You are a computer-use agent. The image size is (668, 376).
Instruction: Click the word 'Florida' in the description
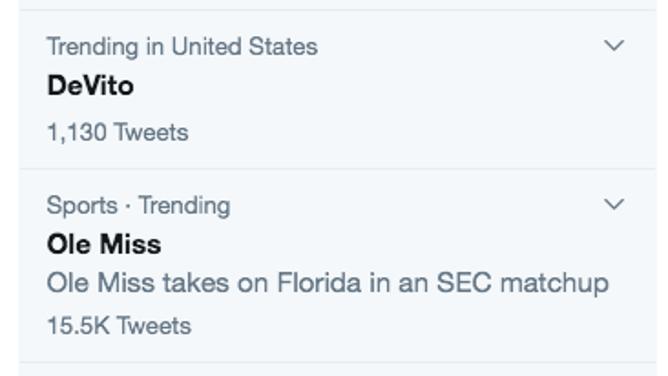tap(319, 283)
